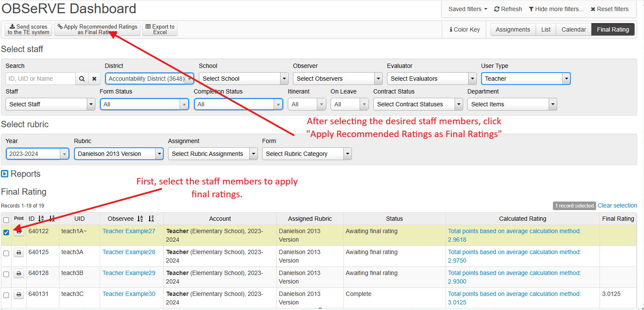Open calculated rating 3.0125 link
The width and height of the screenshot is (644, 310).
(x=514, y=298)
